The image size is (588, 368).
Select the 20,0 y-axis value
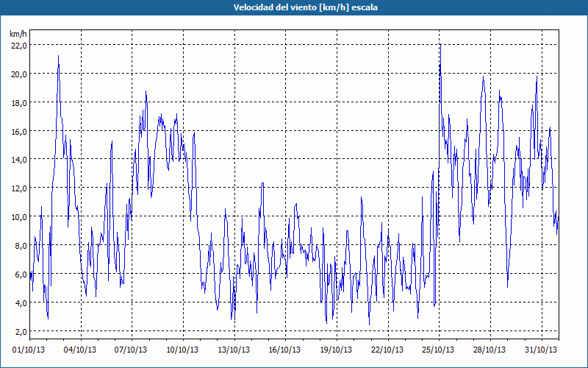coord(19,74)
